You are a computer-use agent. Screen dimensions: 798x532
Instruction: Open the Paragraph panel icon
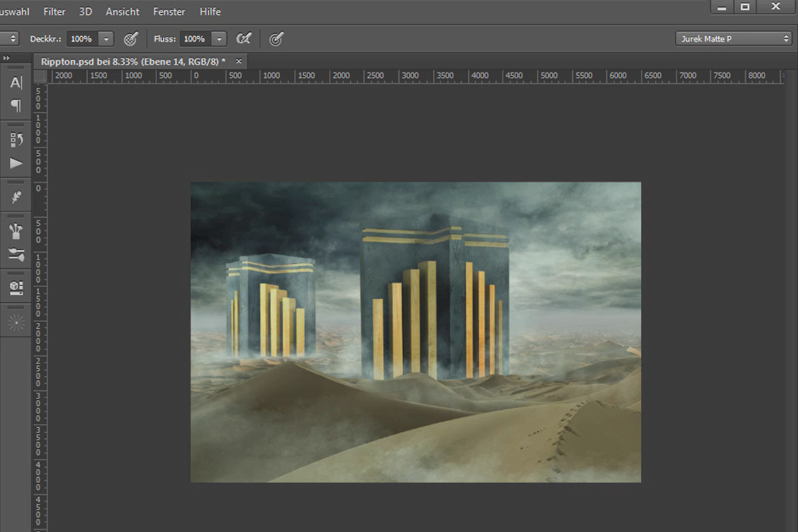(16, 106)
